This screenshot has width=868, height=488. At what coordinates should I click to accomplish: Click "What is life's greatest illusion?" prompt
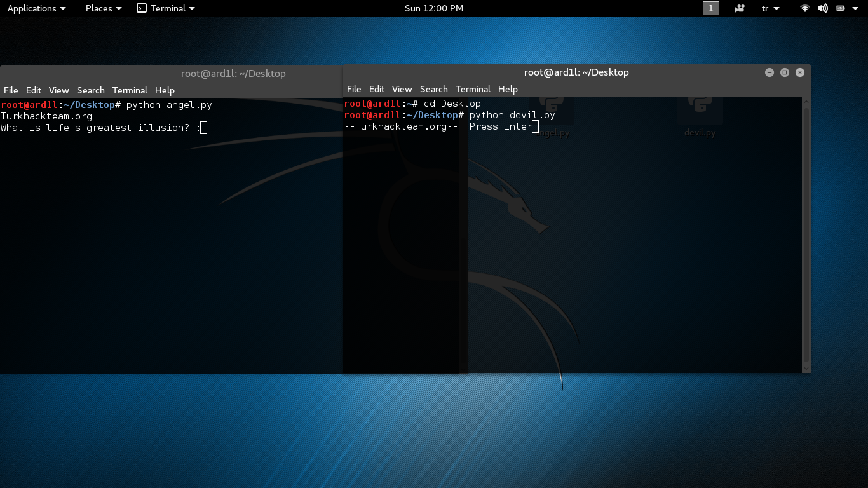95,128
